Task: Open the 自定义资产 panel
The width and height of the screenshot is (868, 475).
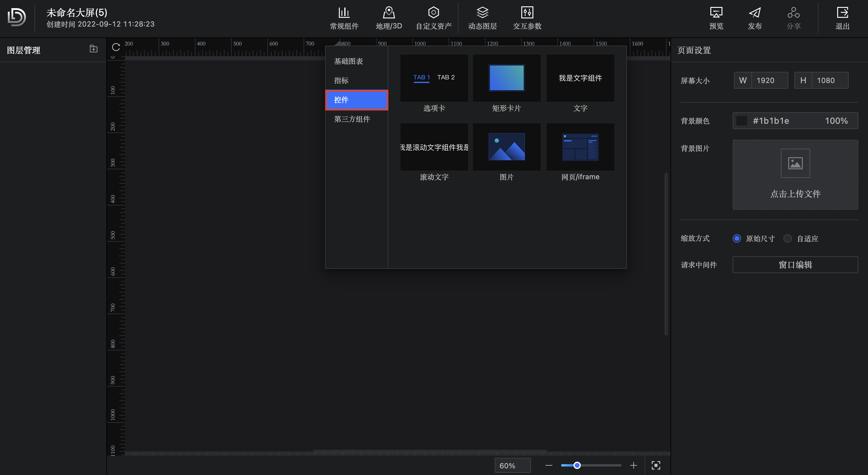Action: pos(433,18)
